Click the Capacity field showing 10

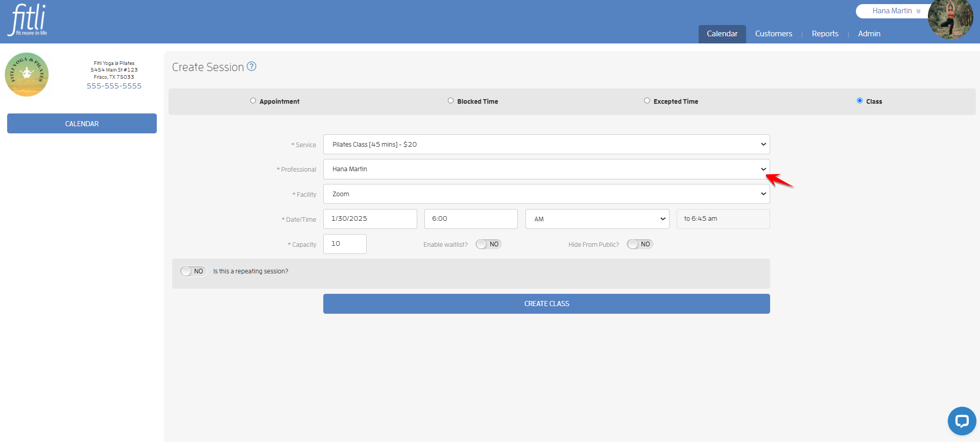pos(345,244)
